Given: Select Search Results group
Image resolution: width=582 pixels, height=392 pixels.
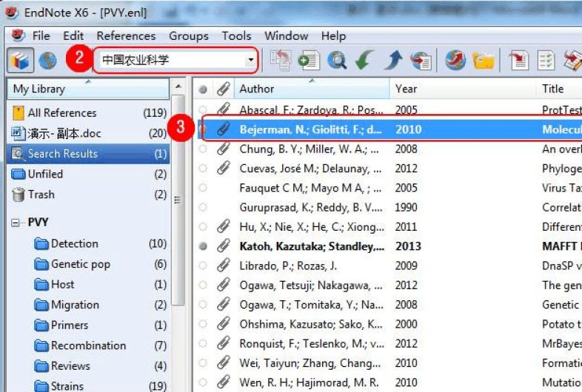Looking at the screenshot, I should tap(88, 154).
